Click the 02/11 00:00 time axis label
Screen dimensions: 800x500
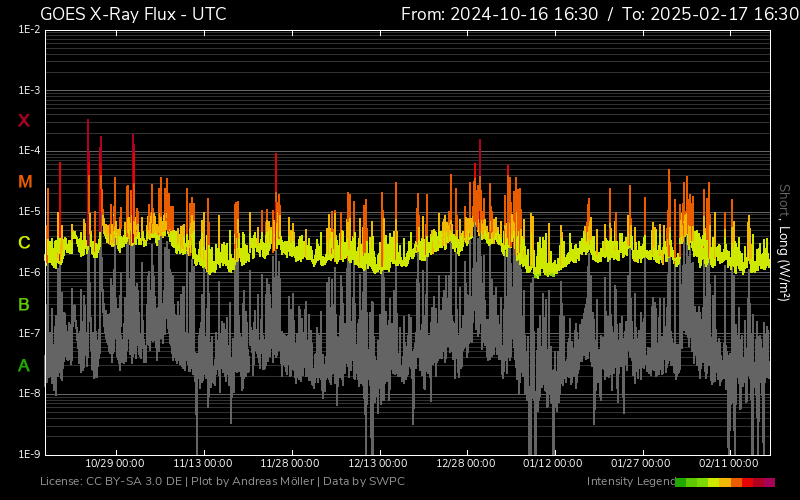[x=729, y=464]
